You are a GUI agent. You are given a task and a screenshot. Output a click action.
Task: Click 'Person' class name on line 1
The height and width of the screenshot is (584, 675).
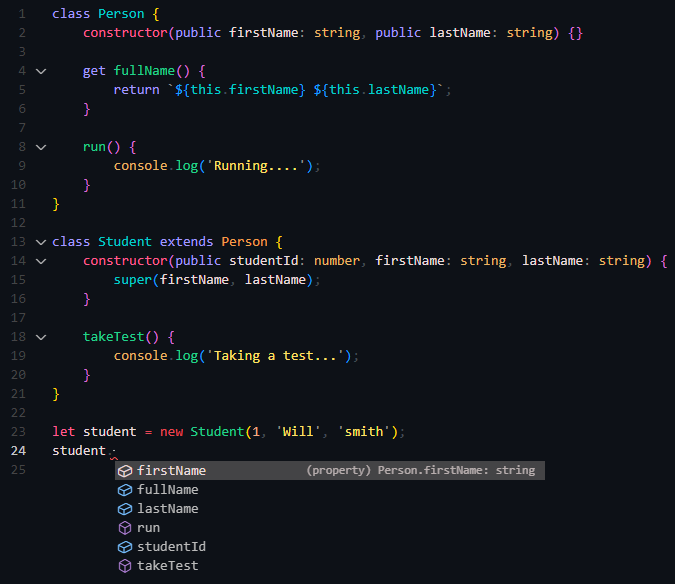[x=121, y=14]
